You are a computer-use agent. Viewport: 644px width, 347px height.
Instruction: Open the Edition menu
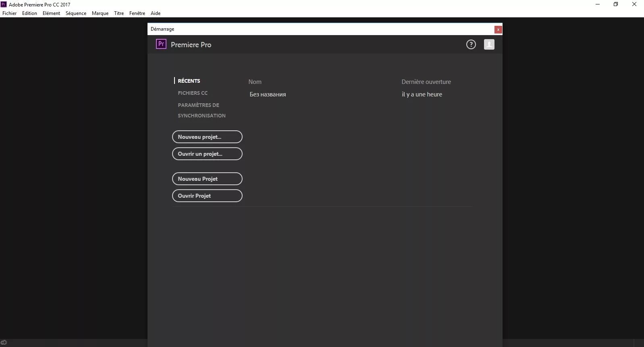coord(29,13)
